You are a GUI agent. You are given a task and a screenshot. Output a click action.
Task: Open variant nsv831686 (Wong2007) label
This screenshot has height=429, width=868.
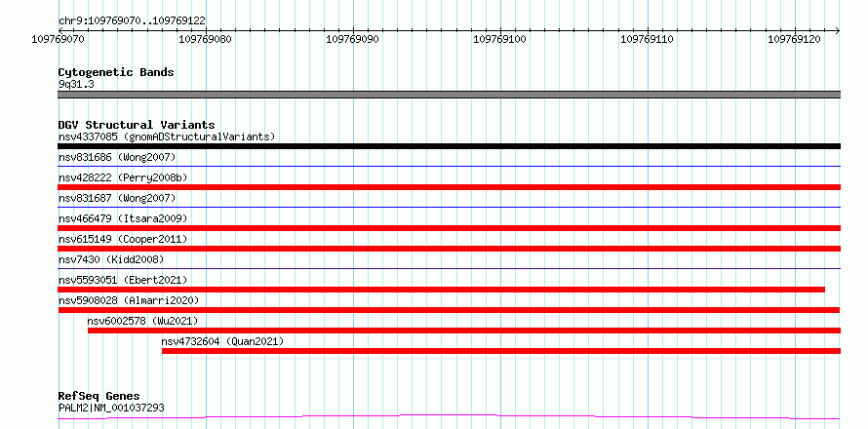117,157
